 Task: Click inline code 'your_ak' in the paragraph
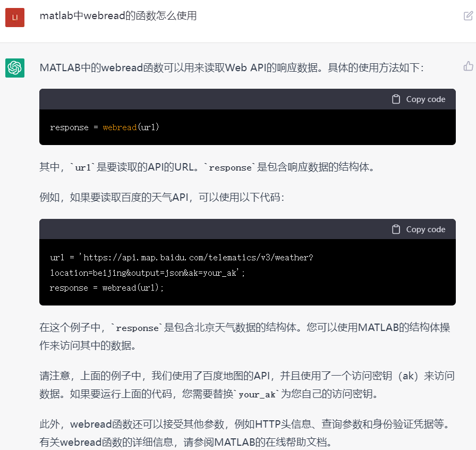257,394
